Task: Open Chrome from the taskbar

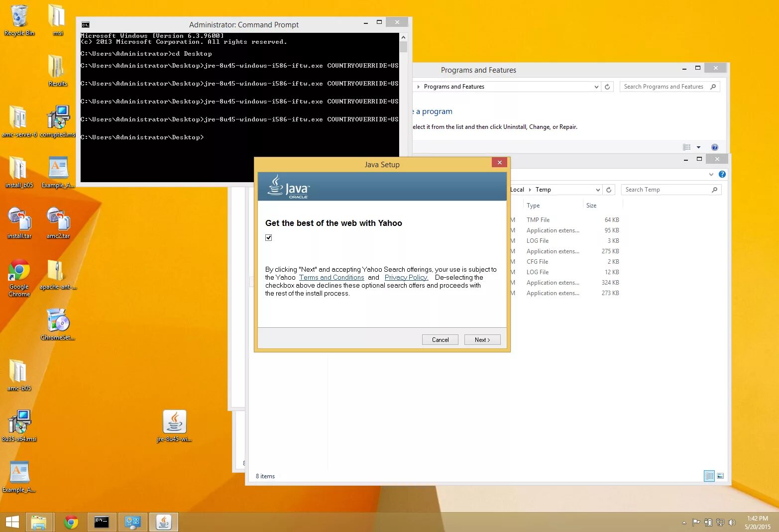Action: click(x=71, y=522)
